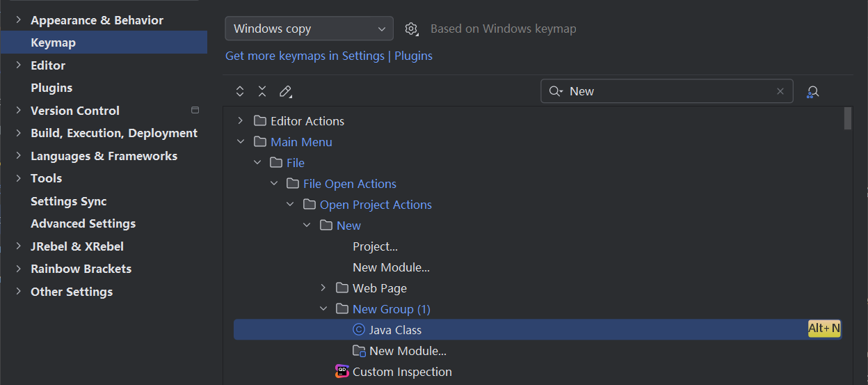Click the Expand All toolbar icon
This screenshot has height=385, width=868.
pos(240,91)
